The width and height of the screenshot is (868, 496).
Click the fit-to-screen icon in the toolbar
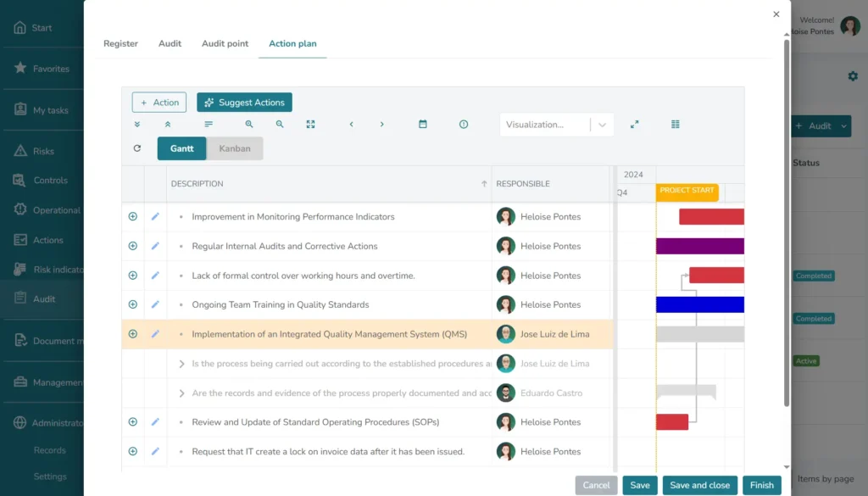click(x=310, y=125)
